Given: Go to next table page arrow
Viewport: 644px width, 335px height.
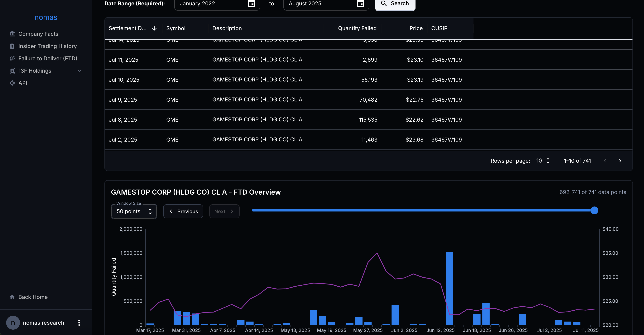Looking at the screenshot, I should tap(620, 161).
